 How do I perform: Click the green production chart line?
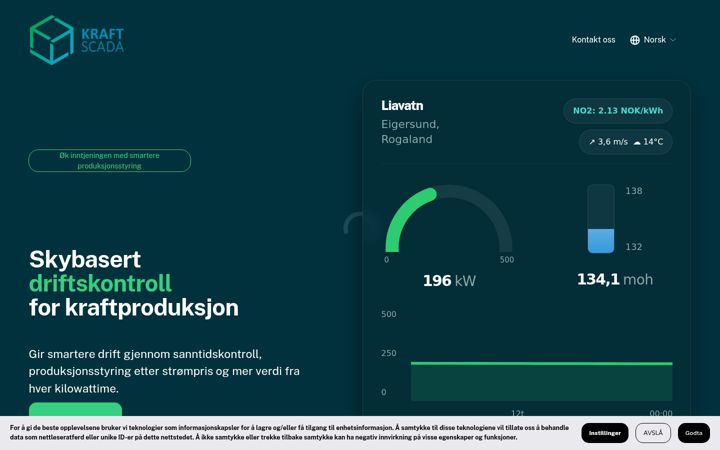click(541, 364)
